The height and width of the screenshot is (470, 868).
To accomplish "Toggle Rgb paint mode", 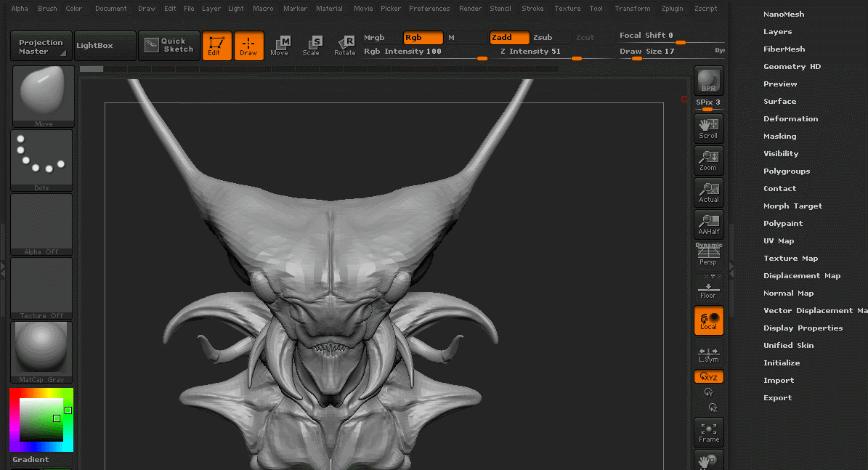I will point(423,38).
